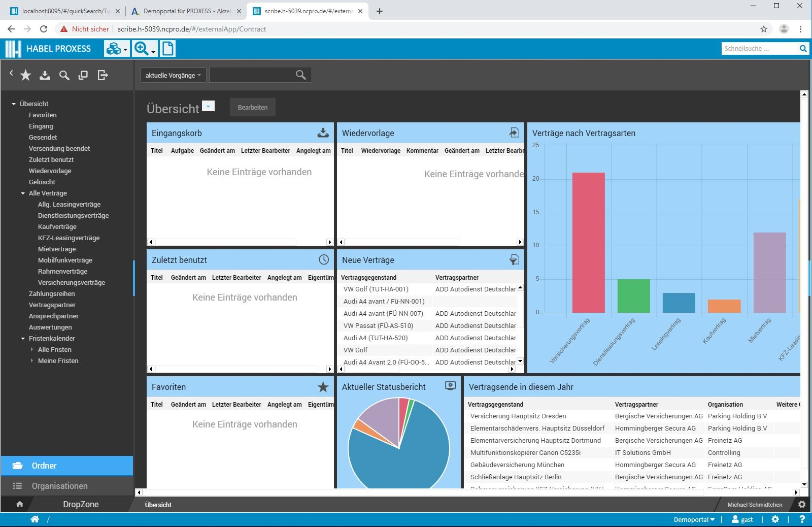
Task: Open Vertragspartner in the sidebar
Action: pyautogui.click(x=52, y=305)
